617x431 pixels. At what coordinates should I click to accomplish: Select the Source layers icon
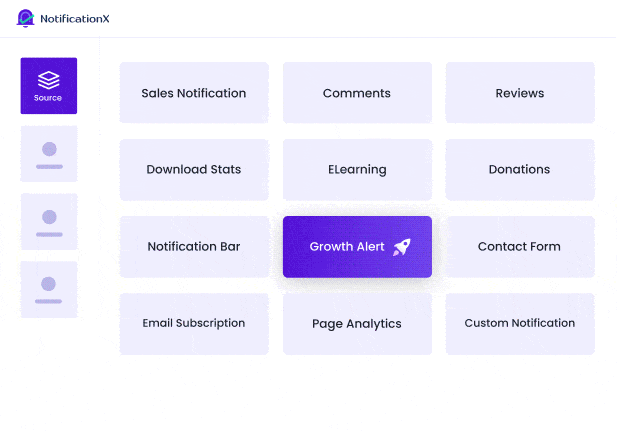click(x=48, y=79)
